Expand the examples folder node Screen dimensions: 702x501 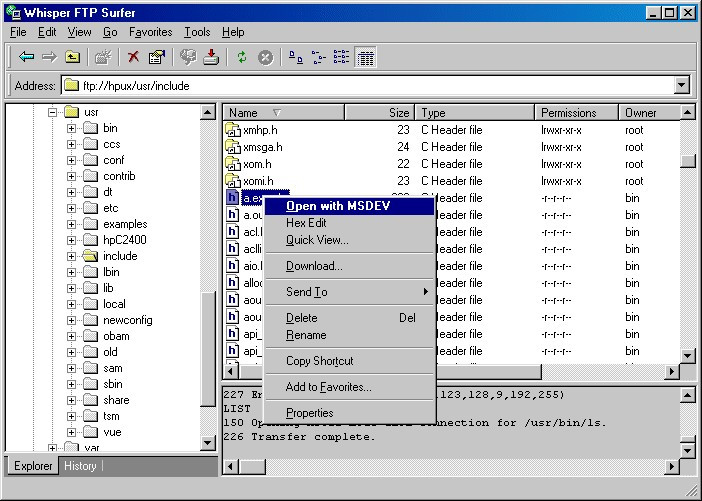point(71,224)
